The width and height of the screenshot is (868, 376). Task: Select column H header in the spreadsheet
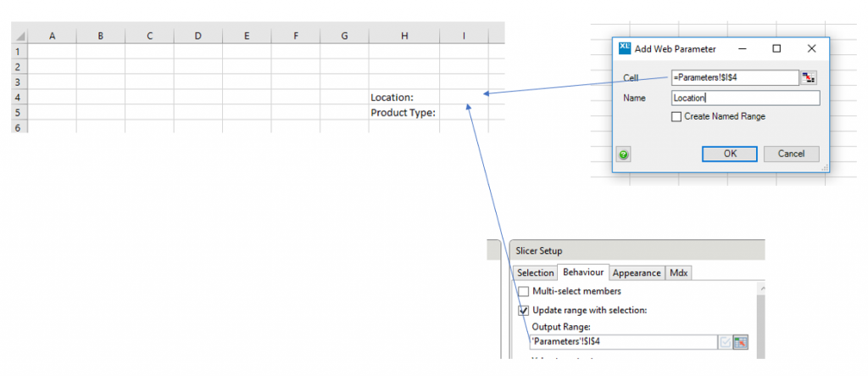click(x=404, y=35)
